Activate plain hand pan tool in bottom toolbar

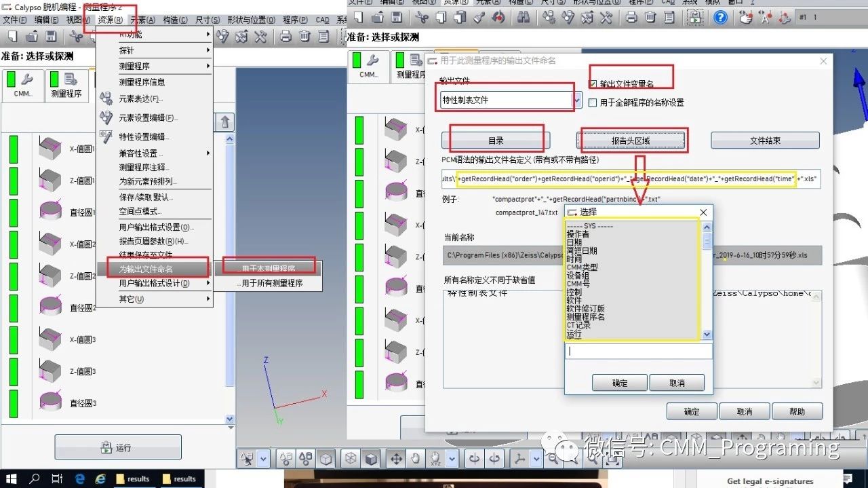[415, 459]
